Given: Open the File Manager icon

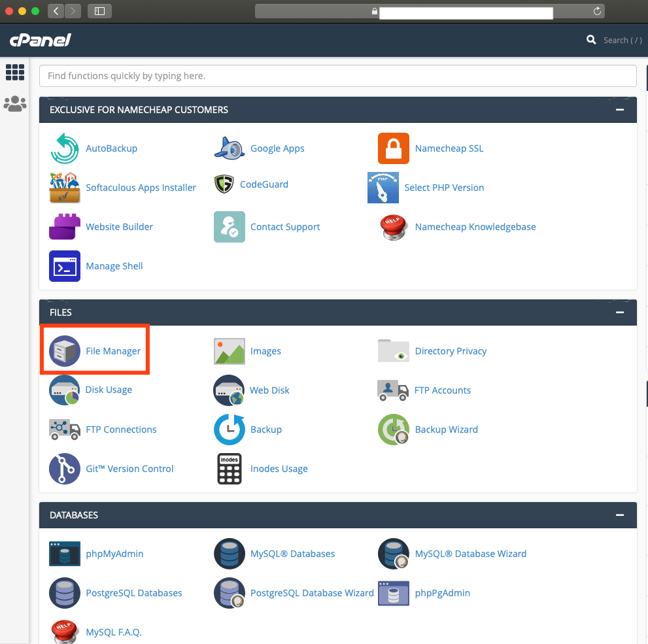Looking at the screenshot, I should pyautogui.click(x=65, y=351).
